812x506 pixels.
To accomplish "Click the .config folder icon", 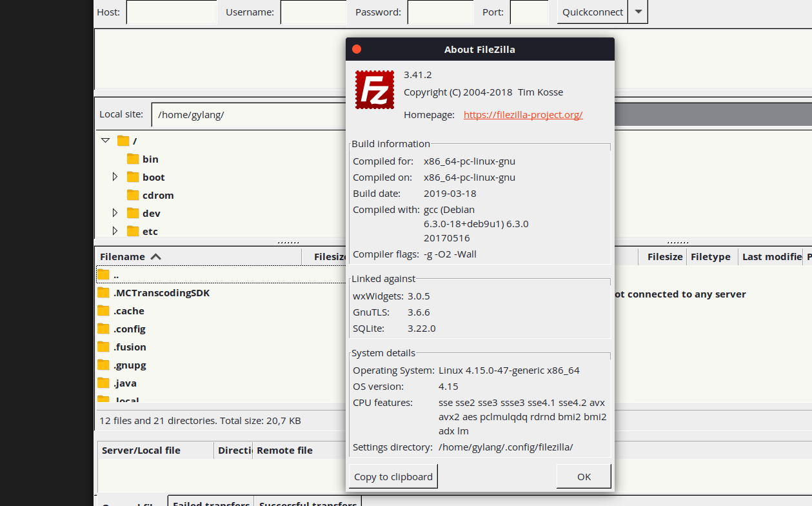I will (x=103, y=329).
